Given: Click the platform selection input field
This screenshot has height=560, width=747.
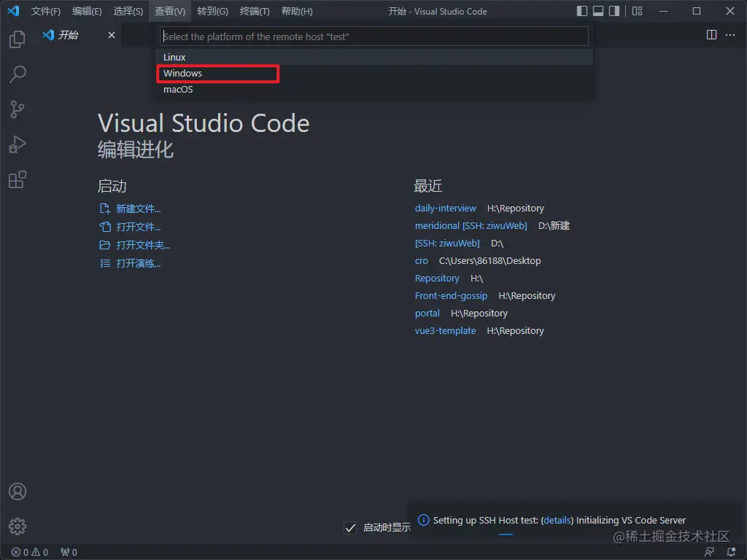Looking at the screenshot, I should click(x=373, y=36).
